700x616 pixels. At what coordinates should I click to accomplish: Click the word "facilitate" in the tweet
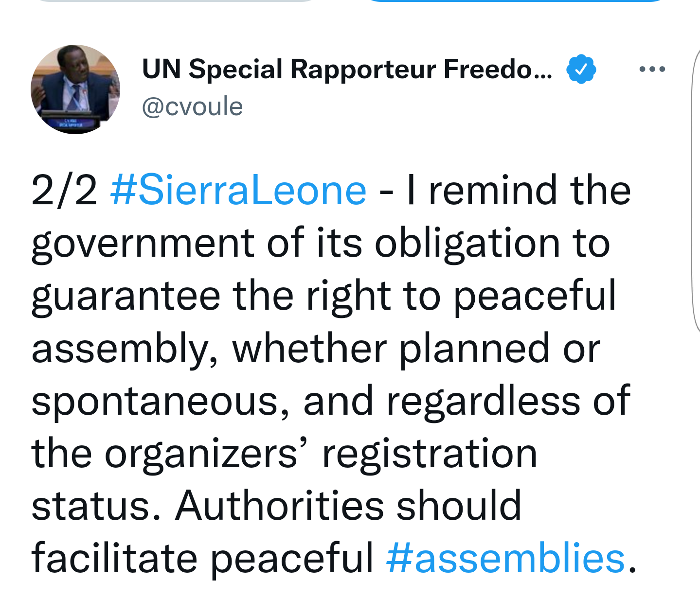pos(114,558)
